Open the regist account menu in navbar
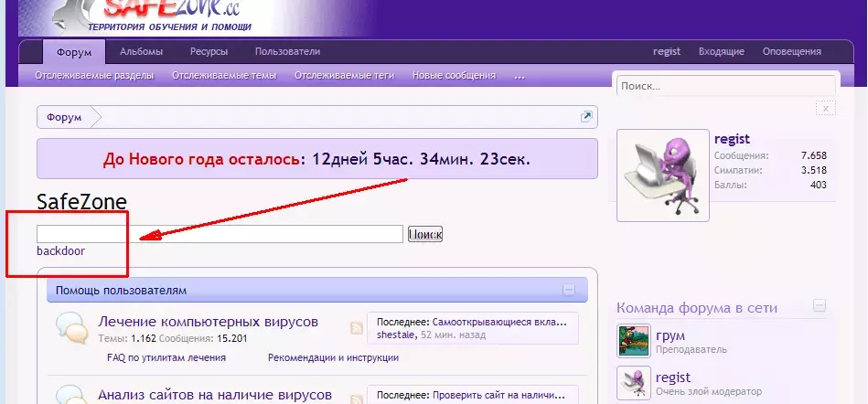 click(667, 52)
